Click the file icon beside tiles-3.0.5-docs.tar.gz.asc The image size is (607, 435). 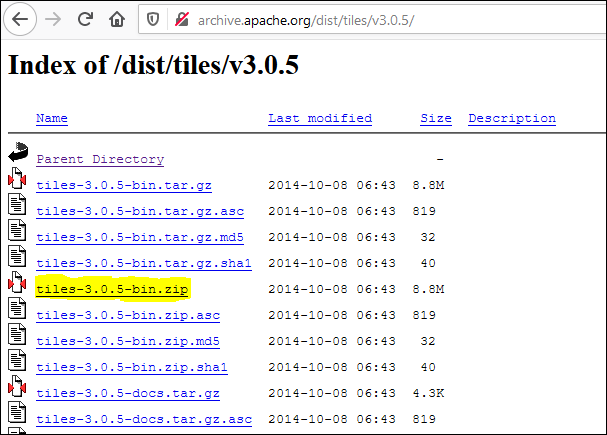tap(17, 412)
